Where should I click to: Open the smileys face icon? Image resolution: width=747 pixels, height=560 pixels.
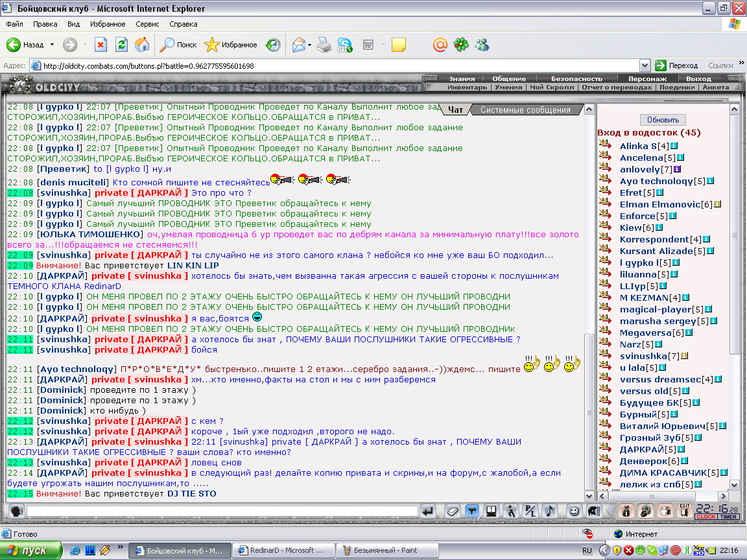[x=575, y=511]
